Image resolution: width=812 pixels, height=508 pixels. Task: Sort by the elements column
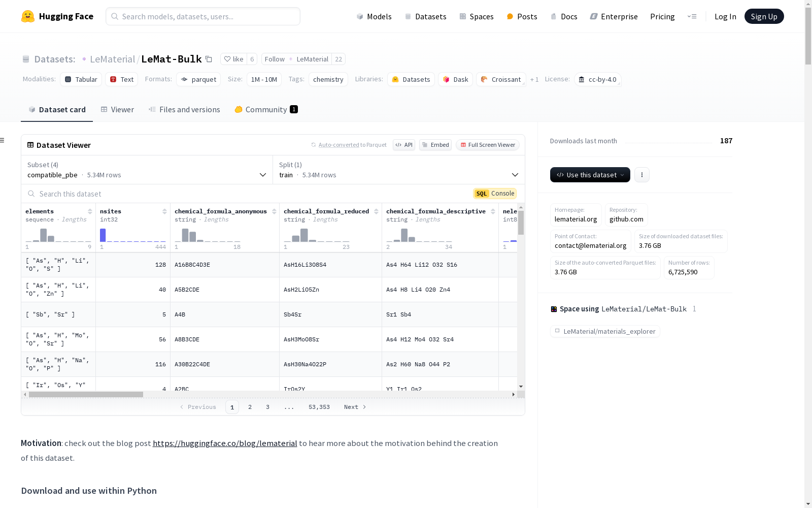point(90,211)
